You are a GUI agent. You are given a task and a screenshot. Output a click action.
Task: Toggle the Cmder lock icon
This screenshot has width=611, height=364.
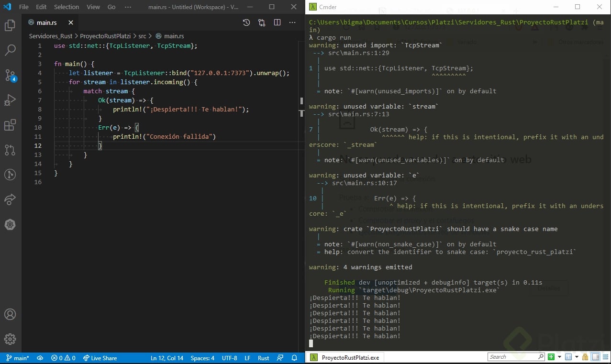tap(586, 357)
